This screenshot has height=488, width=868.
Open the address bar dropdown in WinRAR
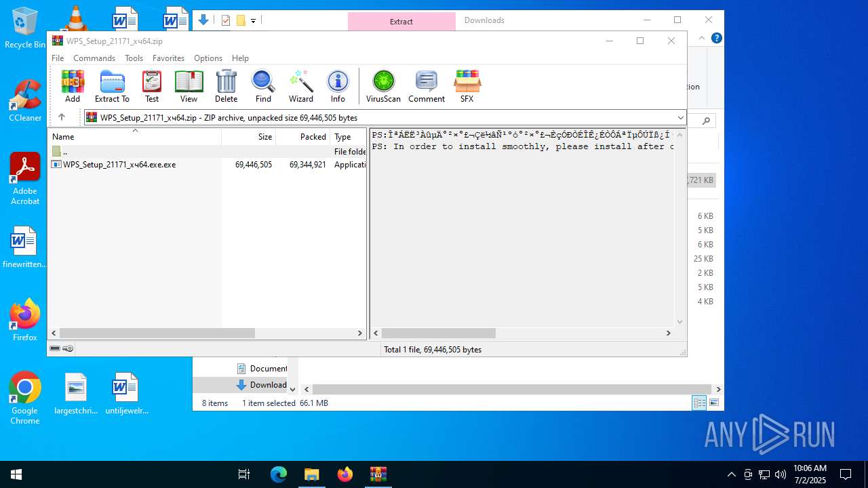click(x=680, y=117)
